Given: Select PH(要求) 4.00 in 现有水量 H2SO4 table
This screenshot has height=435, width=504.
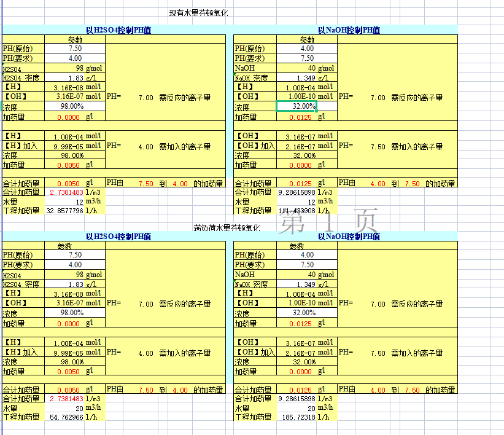Looking at the screenshot, I should 75,58.
